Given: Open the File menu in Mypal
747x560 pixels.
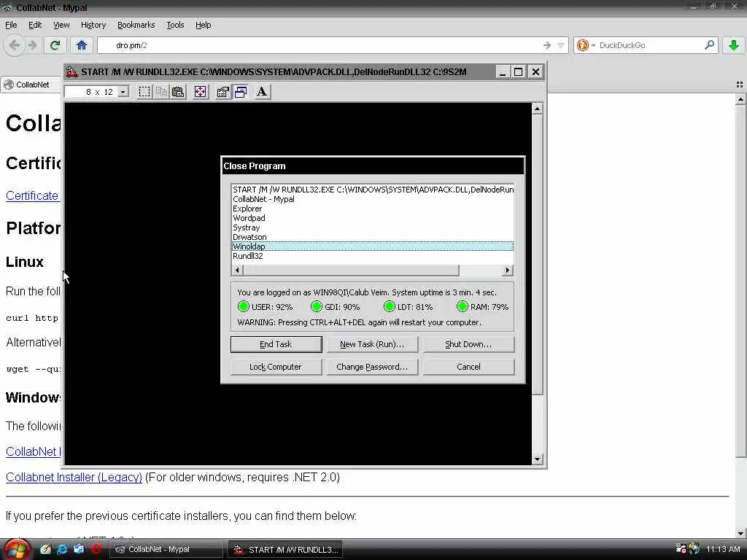Looking at the screenshot, I should [11, 25].
